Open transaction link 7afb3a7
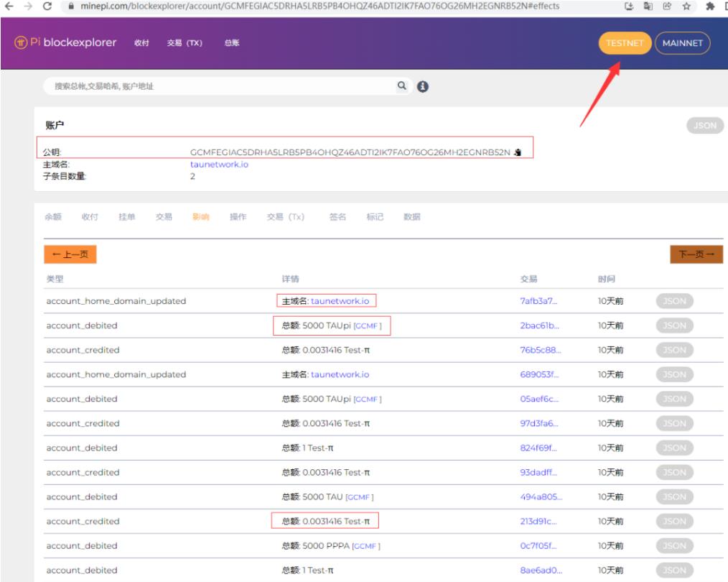The width and height of the screenshot is (728, 582). click(x=538, y=301)
